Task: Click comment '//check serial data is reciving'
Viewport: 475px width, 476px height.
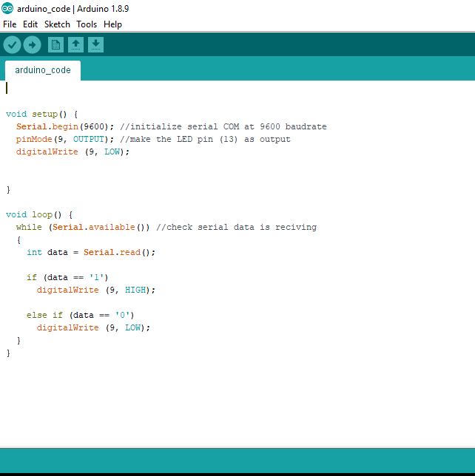Action: coord(237,228)
